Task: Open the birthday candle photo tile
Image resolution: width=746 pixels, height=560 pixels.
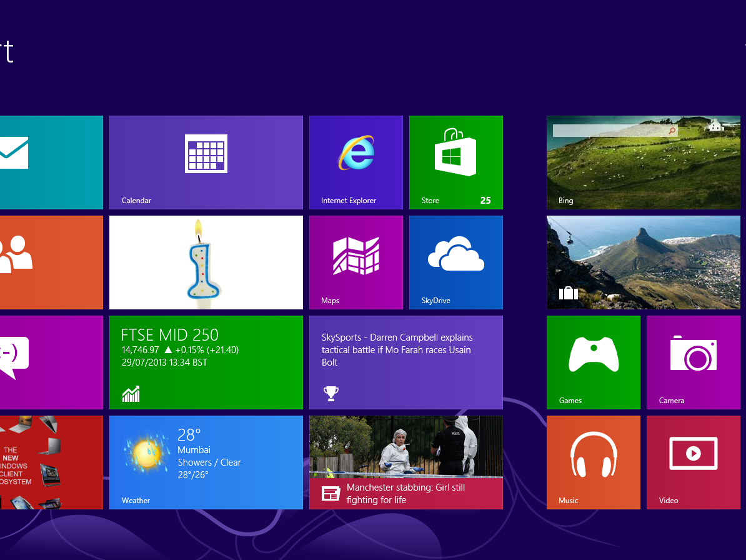Action: click(206, 262)
